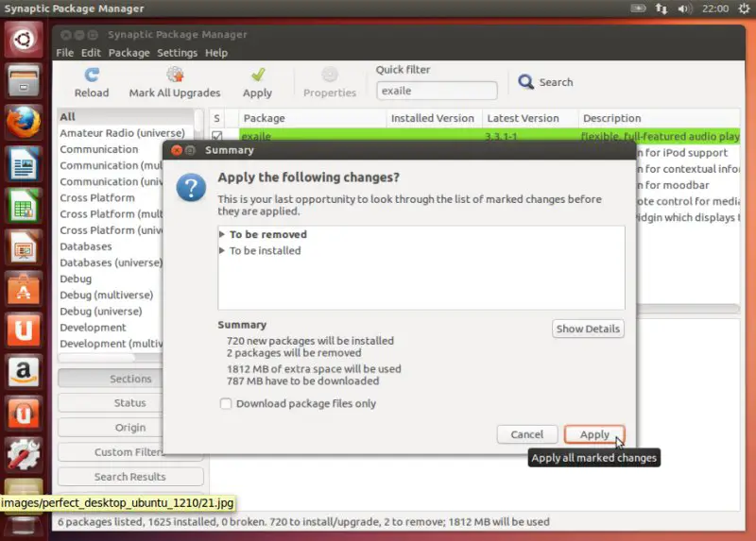Viewport: 756px width, 541px height.
Task: Open LibreOffice Writer from launcher
Action: tap(23, 163)
